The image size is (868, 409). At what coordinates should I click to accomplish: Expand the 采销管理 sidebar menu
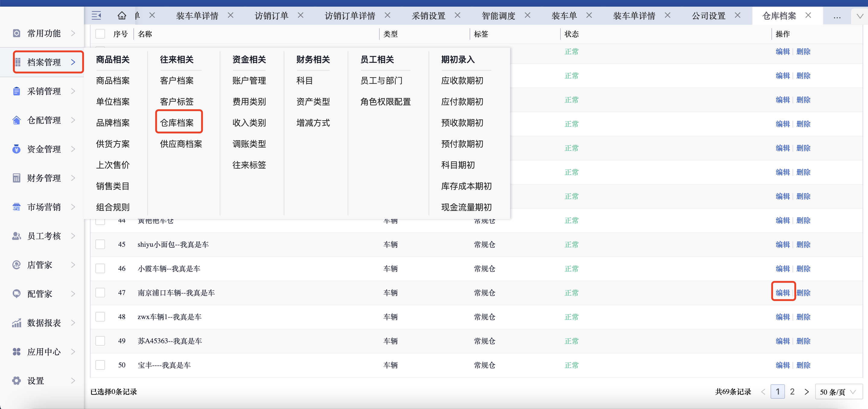coord(44,91)
